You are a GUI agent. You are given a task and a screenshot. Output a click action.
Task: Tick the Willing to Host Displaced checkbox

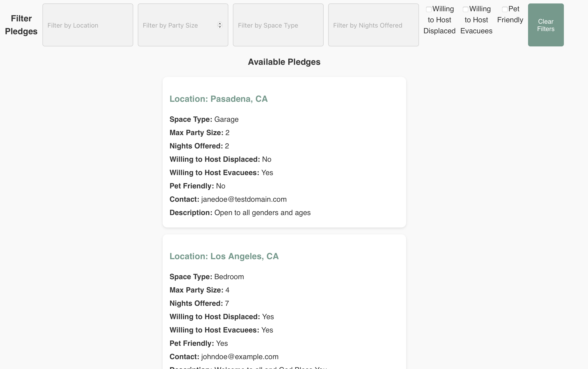pyautogui.click(x=428, y=9)
